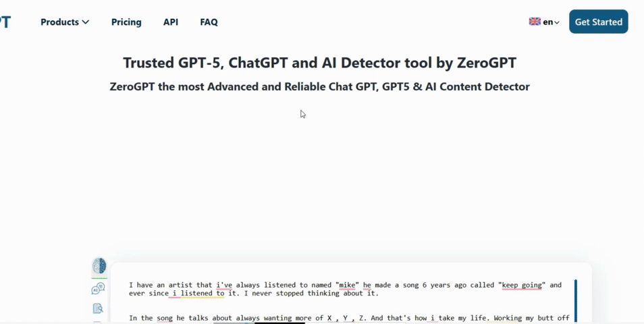Click the ZeroGPT logo at top left

click(x=5, y=22)
